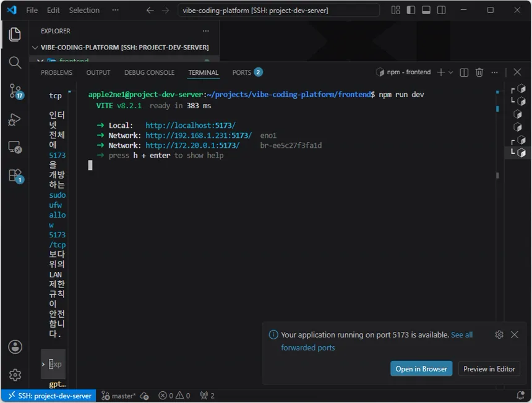Click the 'br-ee5c27f3fa1d' interface name
Image resolution: width=532 pixels, height=403 pixels.
click(291, 145)
